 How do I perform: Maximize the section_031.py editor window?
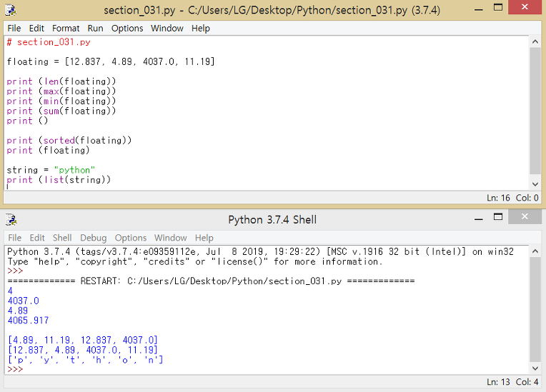click(x=498, y=8)
